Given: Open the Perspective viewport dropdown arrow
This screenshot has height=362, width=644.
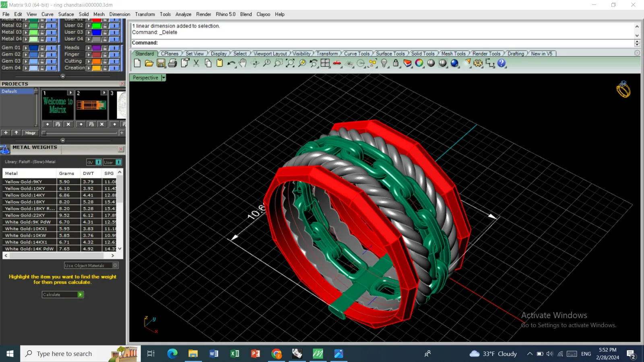Looking at the screenshot, I should point(163,78).
